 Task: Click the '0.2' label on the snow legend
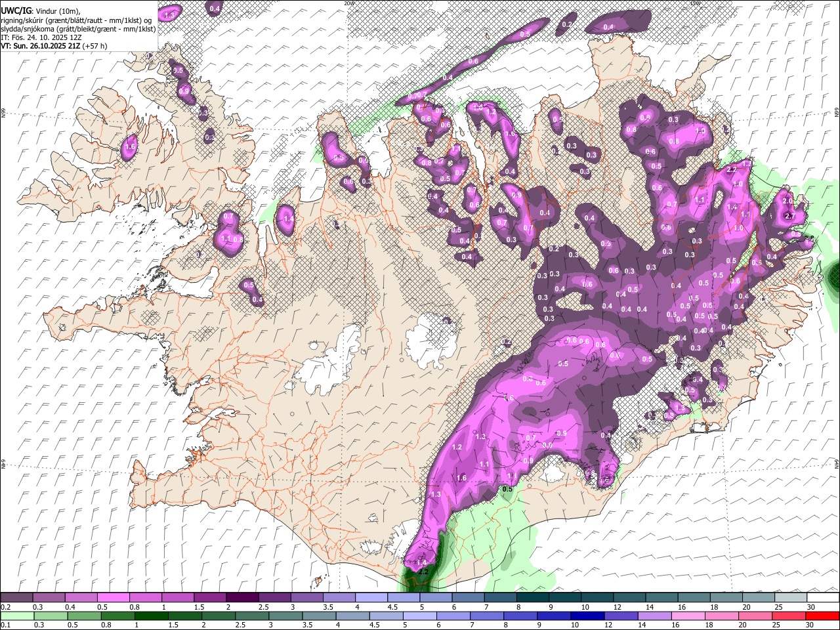pos(5,607)
